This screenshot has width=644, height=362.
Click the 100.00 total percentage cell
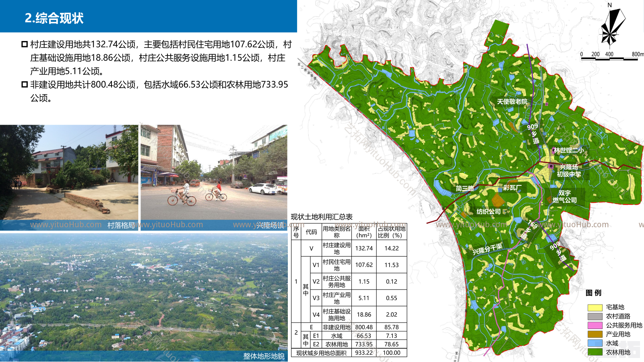point(392,353)
